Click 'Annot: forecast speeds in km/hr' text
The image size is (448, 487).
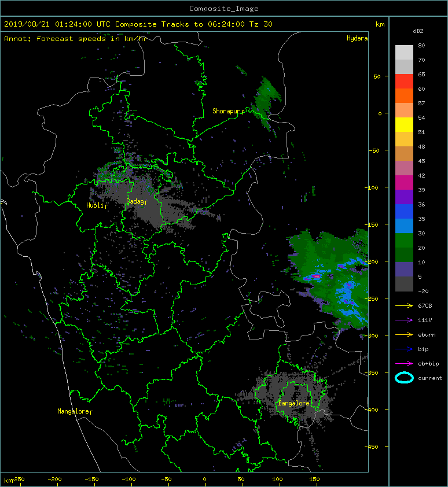pyautogui.click(x=75, y=39)
